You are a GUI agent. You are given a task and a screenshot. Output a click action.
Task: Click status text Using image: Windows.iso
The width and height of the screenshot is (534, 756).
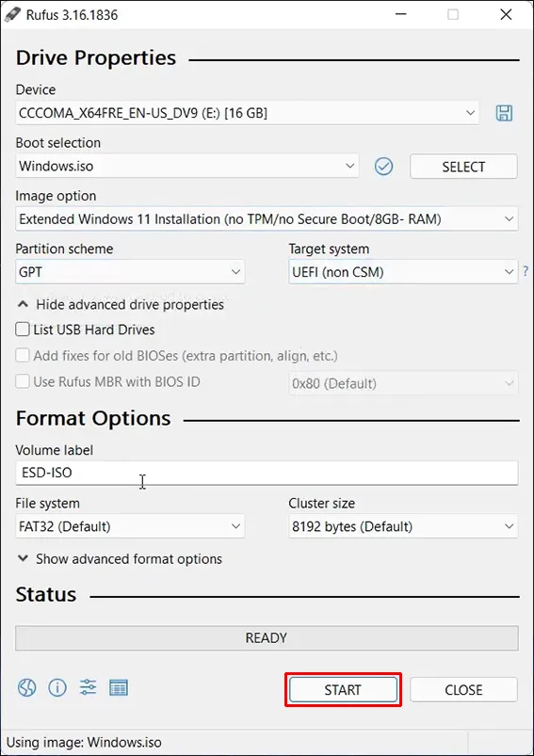click(84, 742)
